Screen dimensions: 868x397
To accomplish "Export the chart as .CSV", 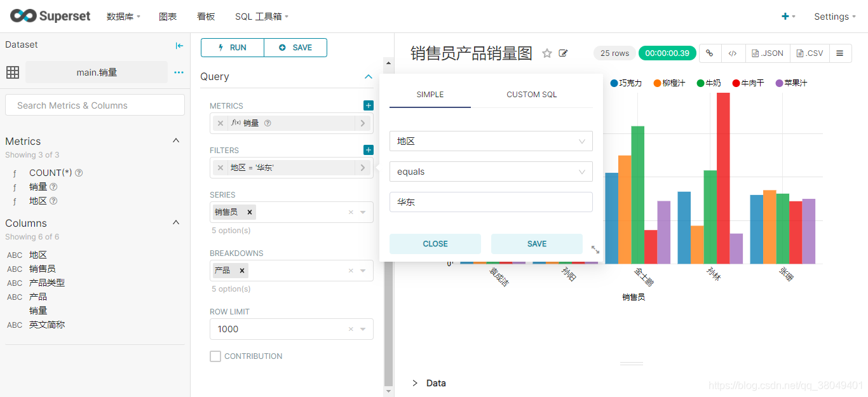I will point(810,53).
